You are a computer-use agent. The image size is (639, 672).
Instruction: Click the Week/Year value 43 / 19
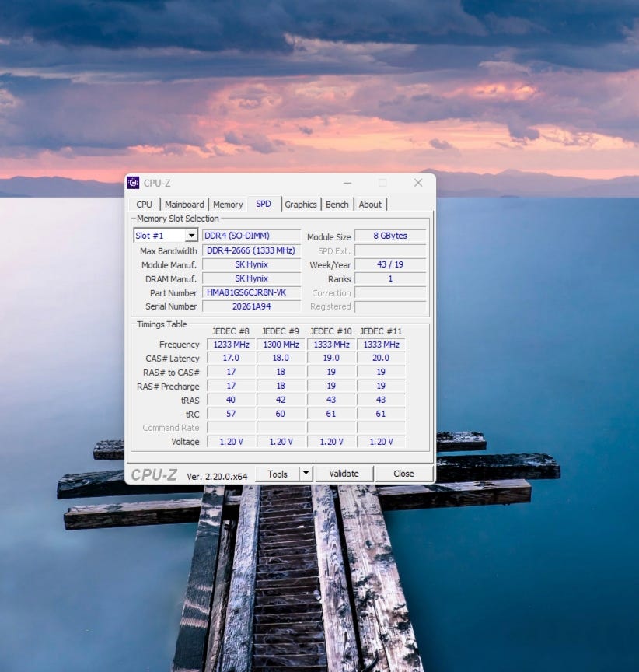point(390,264)
